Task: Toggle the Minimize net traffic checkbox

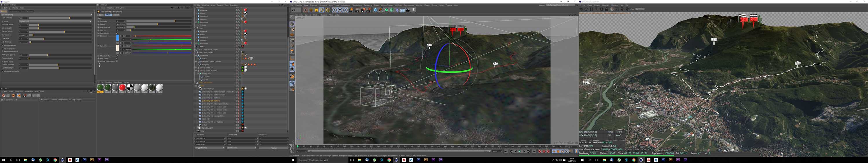Action: 3,71
